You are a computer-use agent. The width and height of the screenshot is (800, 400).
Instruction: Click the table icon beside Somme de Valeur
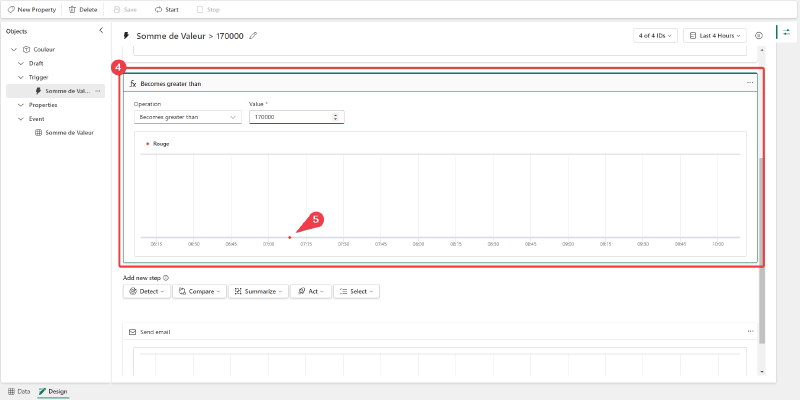(38, 133)
